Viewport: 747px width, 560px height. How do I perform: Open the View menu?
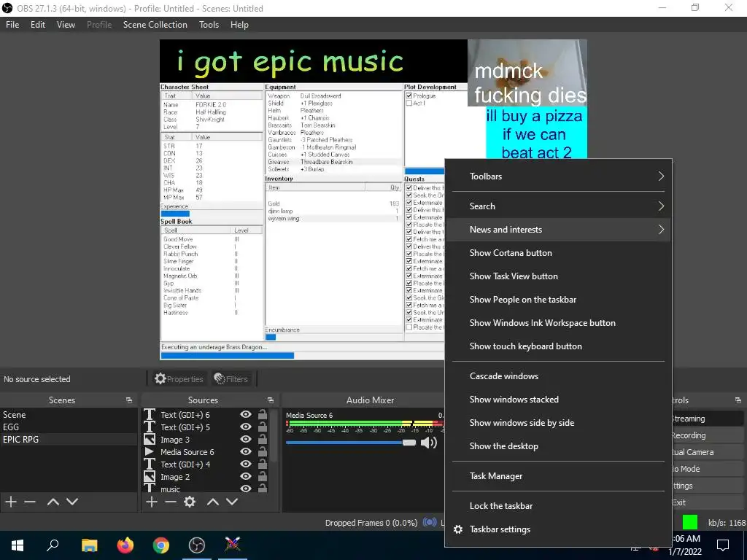[66, 25]
